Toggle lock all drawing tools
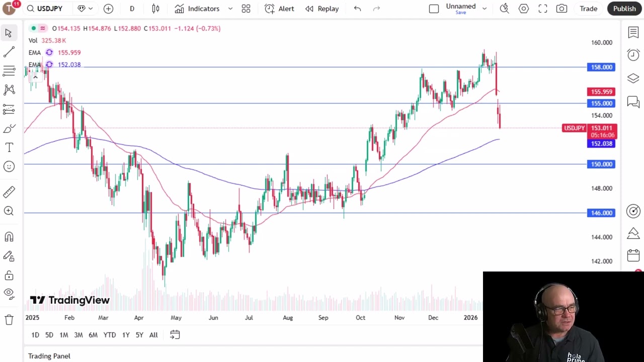Viewport: 644px width, 362px height. point(9,275)
